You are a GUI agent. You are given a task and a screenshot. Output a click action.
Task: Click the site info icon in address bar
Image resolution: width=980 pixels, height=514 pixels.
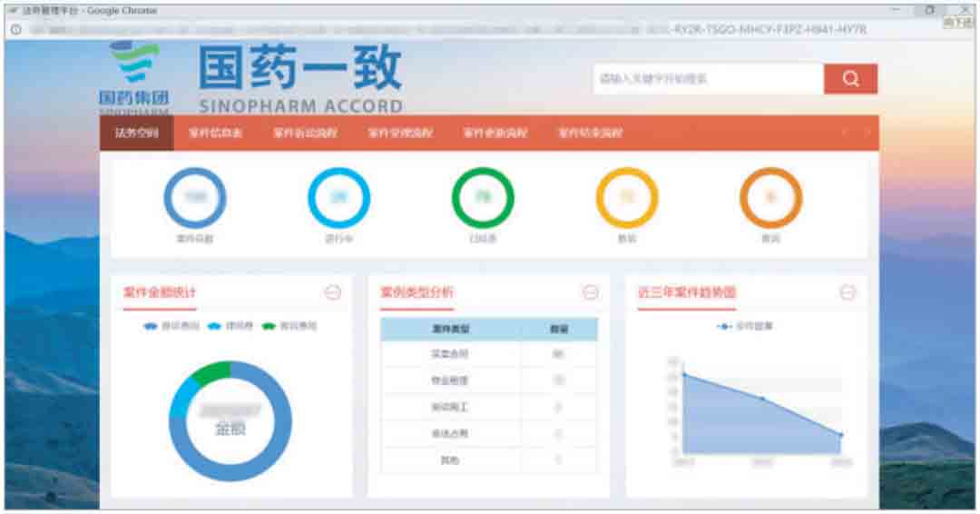tap(16, 29)
